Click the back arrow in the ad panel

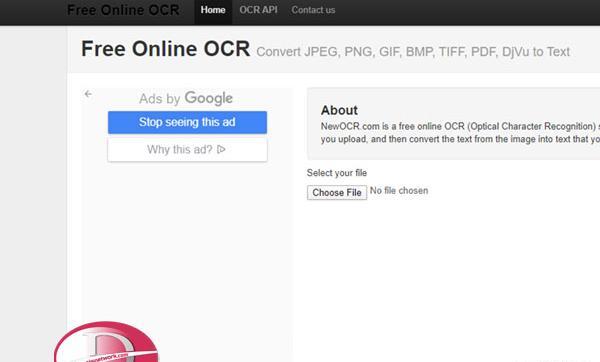pos(88,94)
